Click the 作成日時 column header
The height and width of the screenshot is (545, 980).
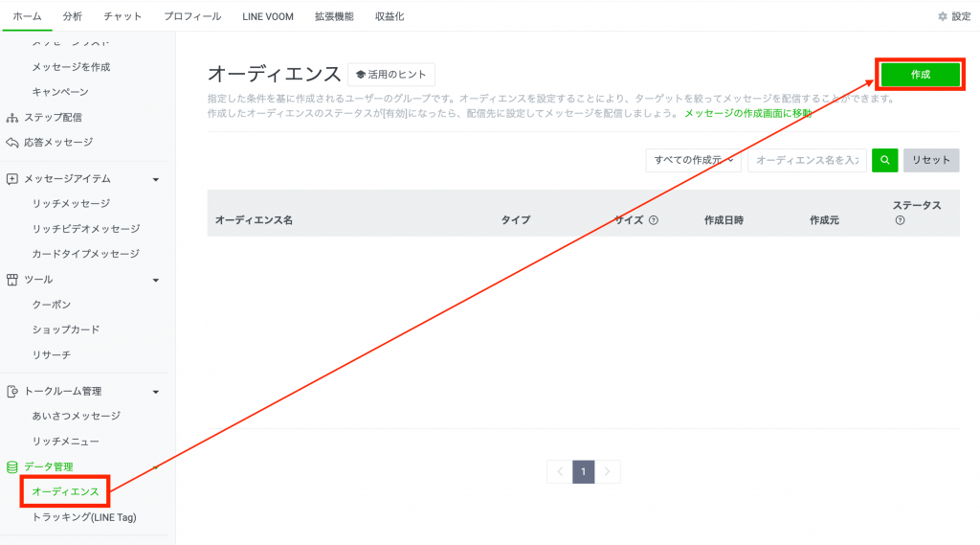pos(724,220)
